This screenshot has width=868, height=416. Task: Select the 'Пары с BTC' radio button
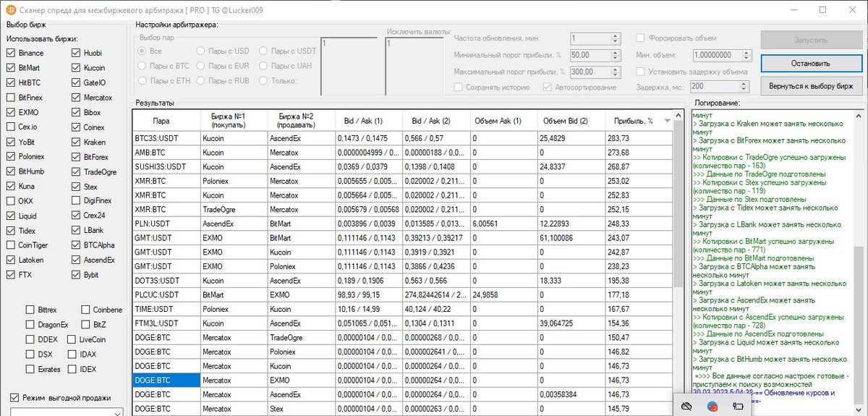142,66
